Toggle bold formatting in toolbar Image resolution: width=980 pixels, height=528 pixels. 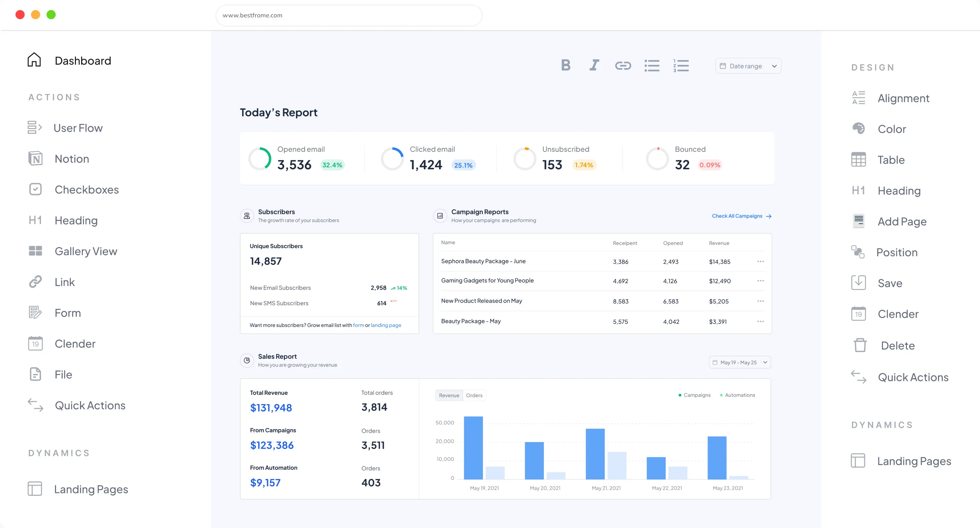point(566,65)
